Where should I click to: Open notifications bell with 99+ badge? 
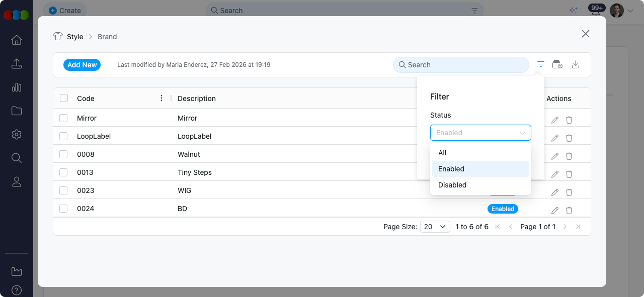[596, 11]
